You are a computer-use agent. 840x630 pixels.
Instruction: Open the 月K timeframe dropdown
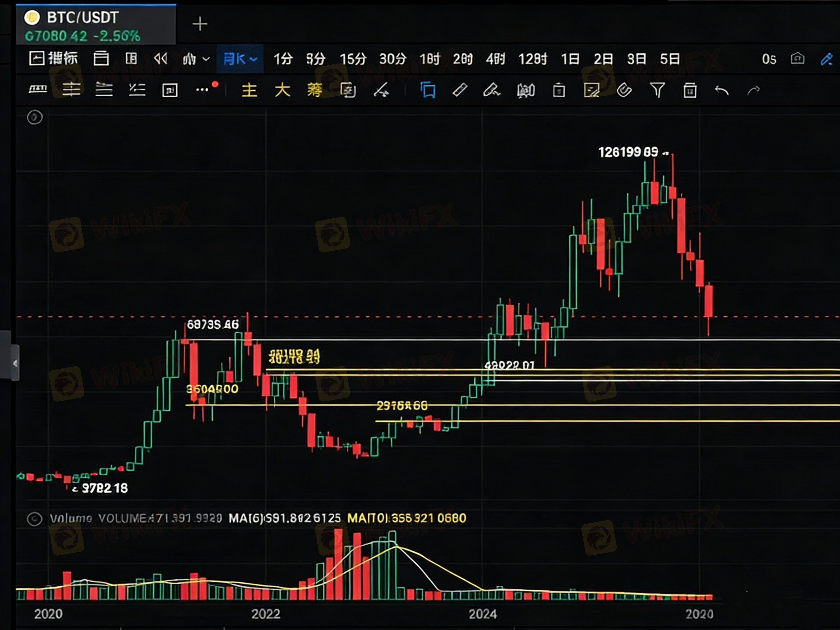tap(240, 59)
